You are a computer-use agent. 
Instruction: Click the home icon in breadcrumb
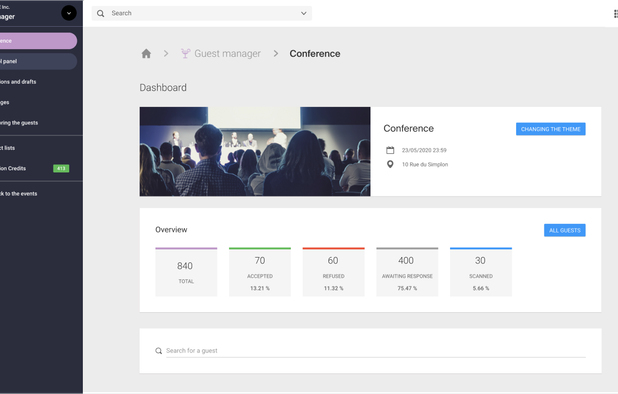point(146,54)
